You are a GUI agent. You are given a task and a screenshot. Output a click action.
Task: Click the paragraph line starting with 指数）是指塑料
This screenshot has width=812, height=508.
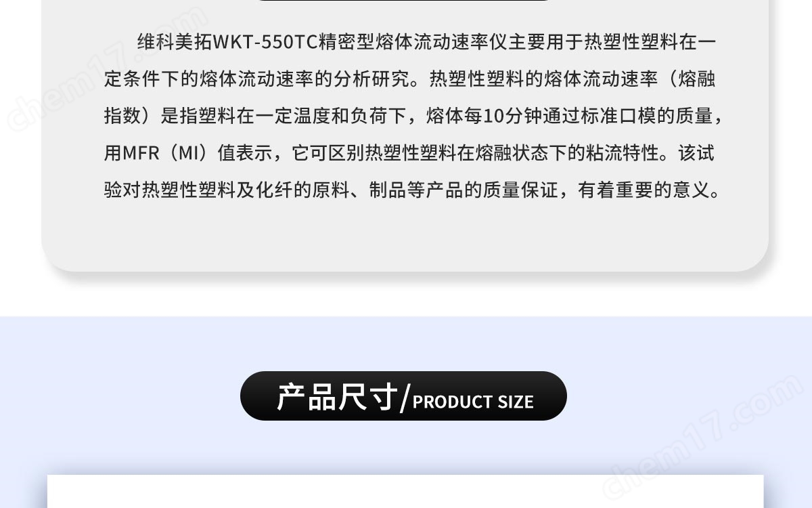pos(414,117)
